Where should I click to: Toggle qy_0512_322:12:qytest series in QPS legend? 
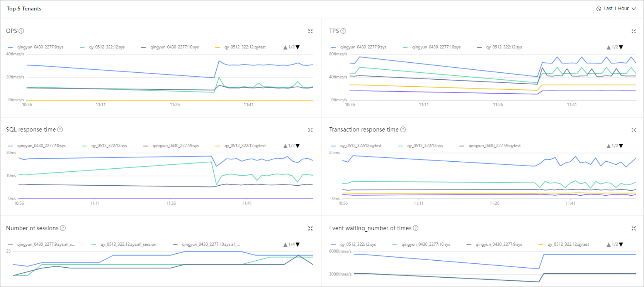coord(245,47)
